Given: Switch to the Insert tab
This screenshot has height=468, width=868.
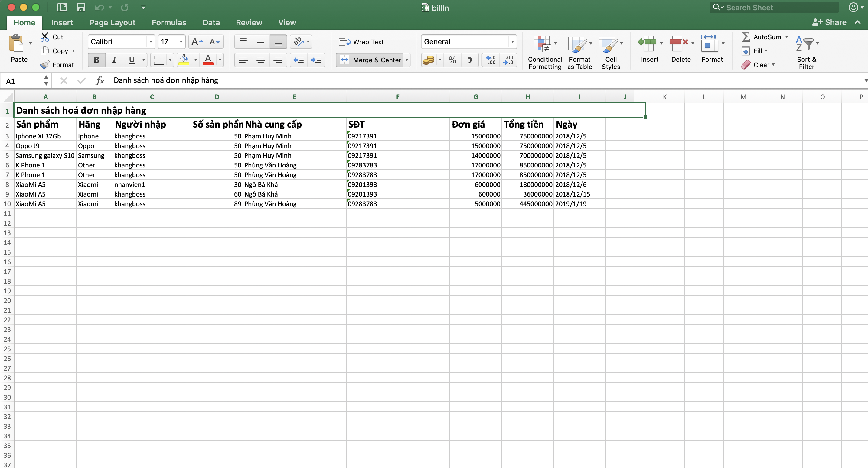Looking at the screenshot, I should [62, 23].
